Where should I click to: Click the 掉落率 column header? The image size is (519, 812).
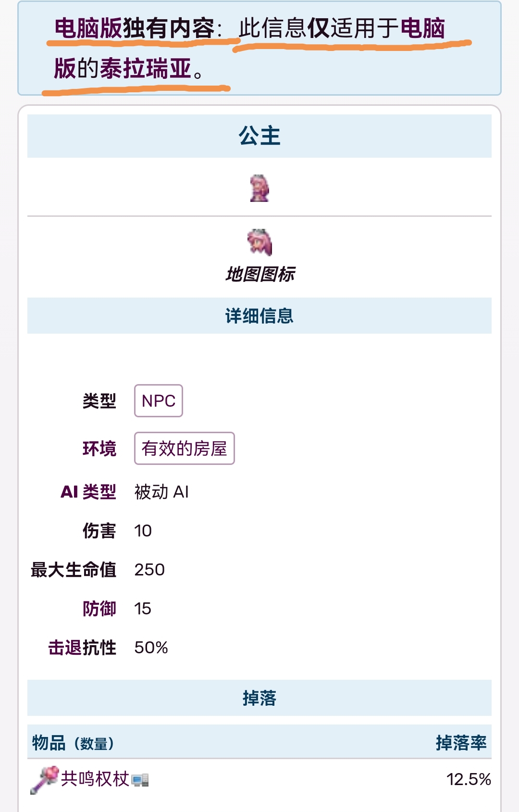(x=461, y=743)
